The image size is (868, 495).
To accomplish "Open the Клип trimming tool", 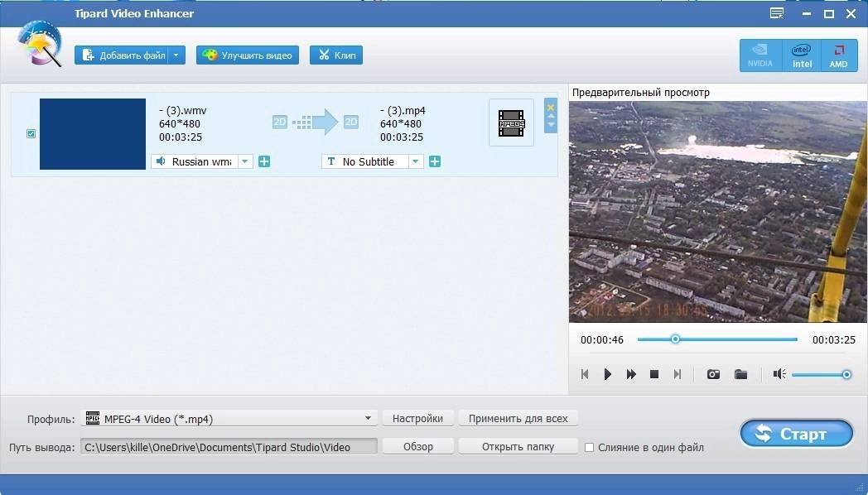I will click(336, 55).
